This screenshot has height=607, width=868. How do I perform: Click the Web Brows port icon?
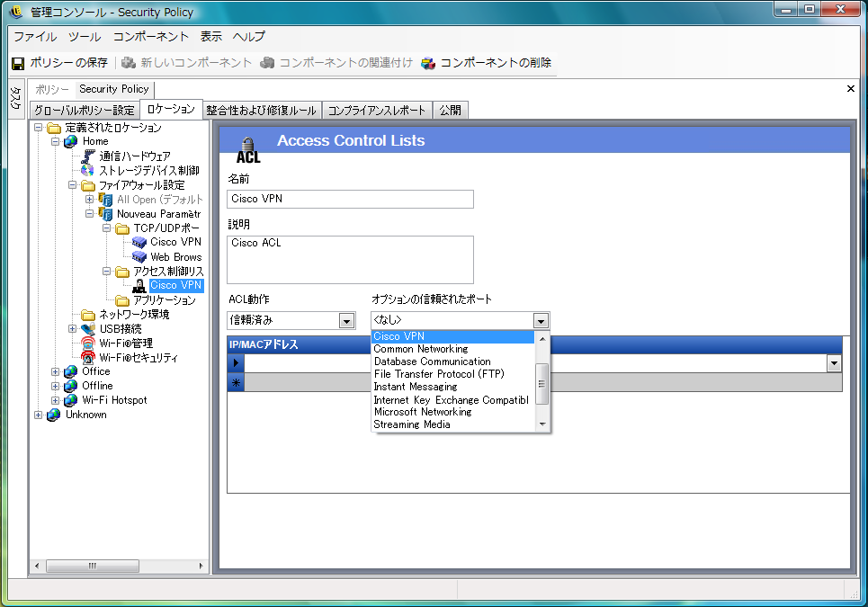[139, 257]
